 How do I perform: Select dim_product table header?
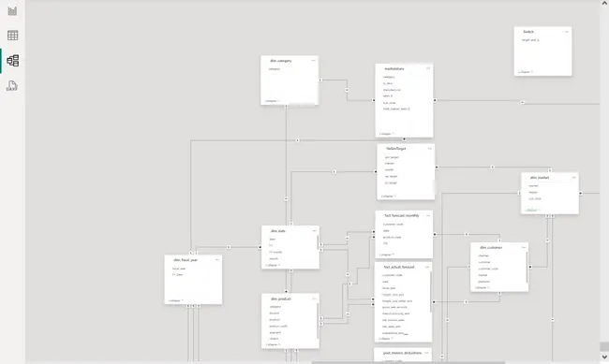[x=281, y=298]
